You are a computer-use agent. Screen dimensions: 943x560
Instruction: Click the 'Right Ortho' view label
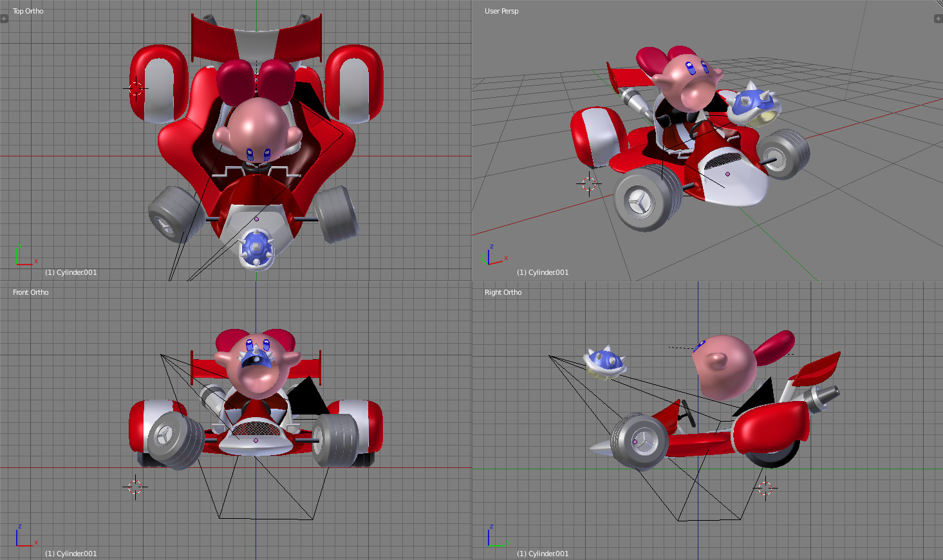point(503,292)
